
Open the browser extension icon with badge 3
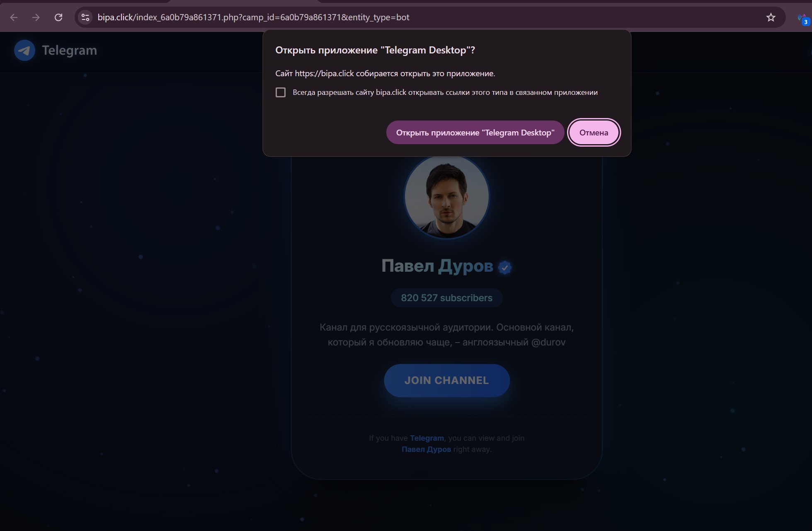coord(803,19)
